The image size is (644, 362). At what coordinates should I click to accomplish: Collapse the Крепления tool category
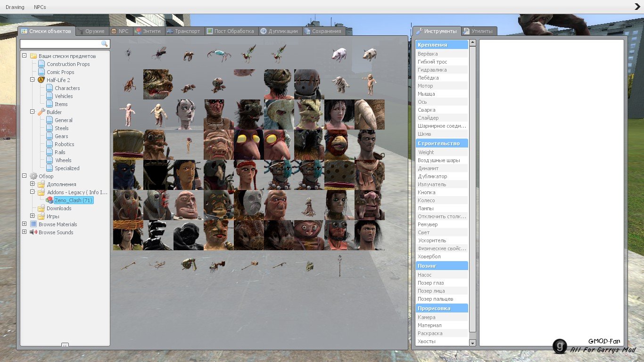coord(442,45)
